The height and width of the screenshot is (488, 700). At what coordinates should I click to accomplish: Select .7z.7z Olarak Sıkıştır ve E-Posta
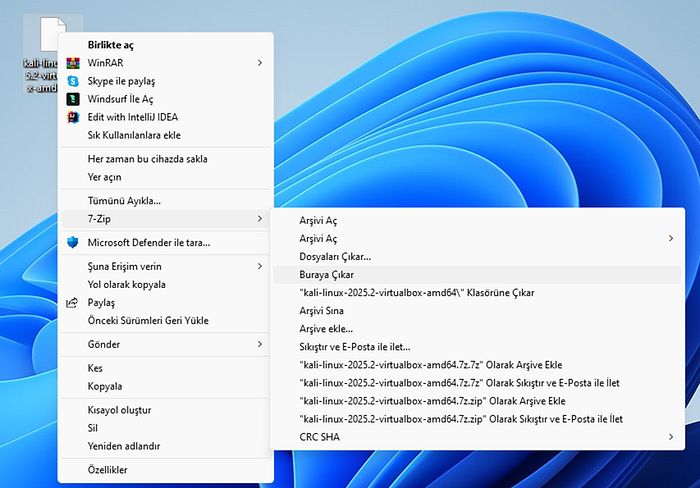(477, 383)
